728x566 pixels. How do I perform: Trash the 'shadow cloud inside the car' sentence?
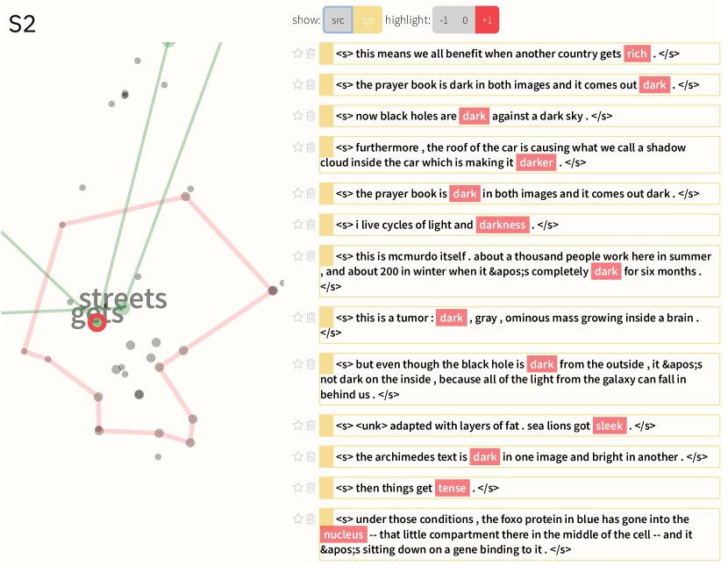[310, 147]
